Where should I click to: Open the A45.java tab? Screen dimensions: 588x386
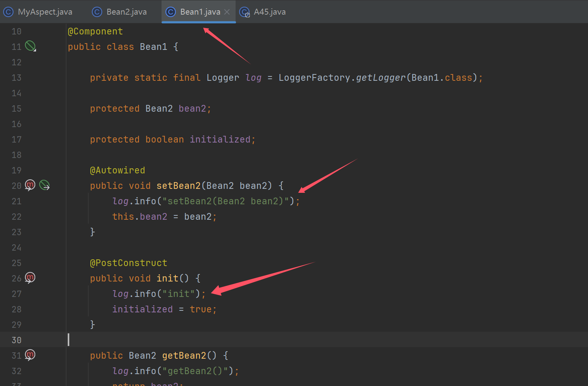tap(263, 12)
